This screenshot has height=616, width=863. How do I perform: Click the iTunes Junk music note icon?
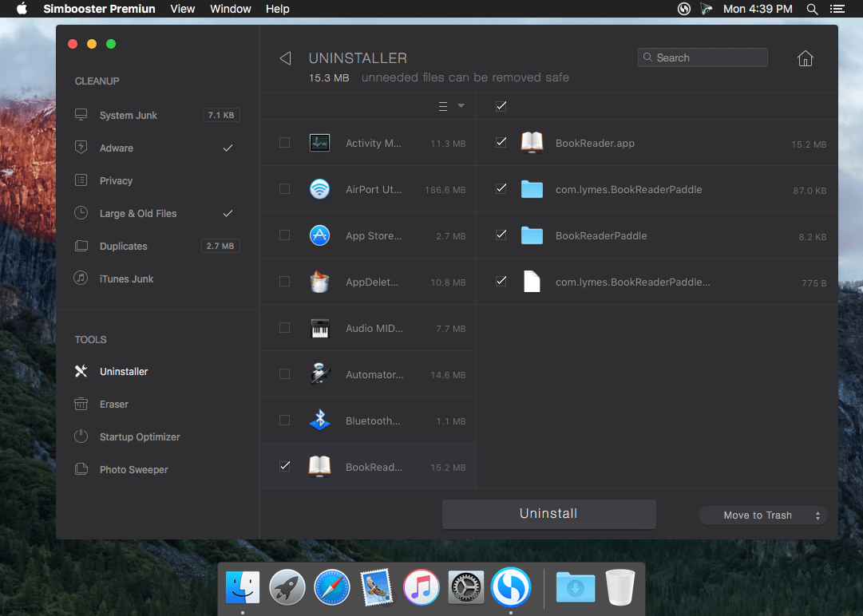point(81,278)
